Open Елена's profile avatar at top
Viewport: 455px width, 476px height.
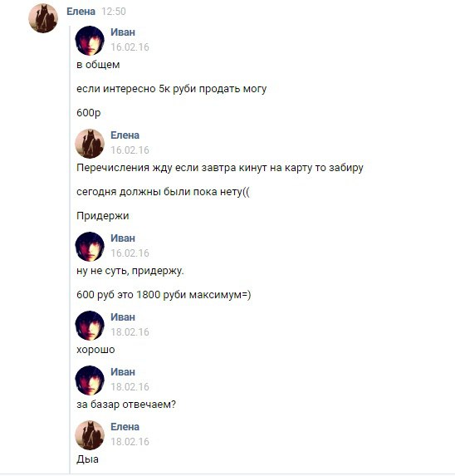click(43, 18)
